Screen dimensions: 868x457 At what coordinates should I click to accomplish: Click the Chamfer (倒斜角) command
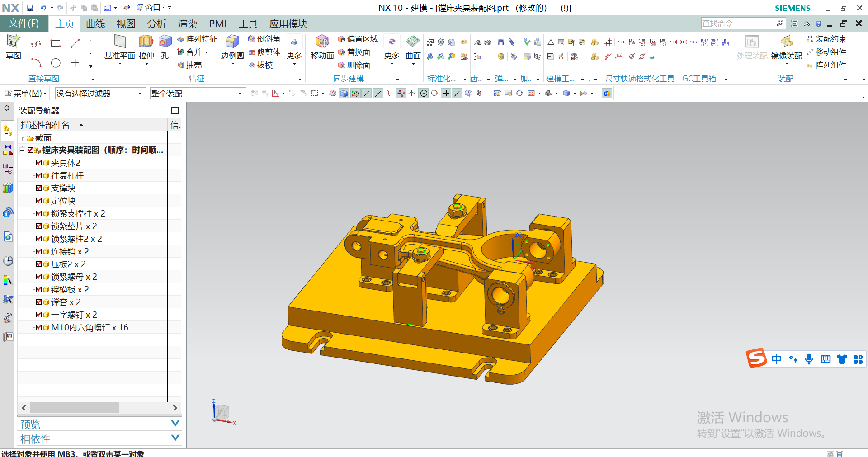264,39
